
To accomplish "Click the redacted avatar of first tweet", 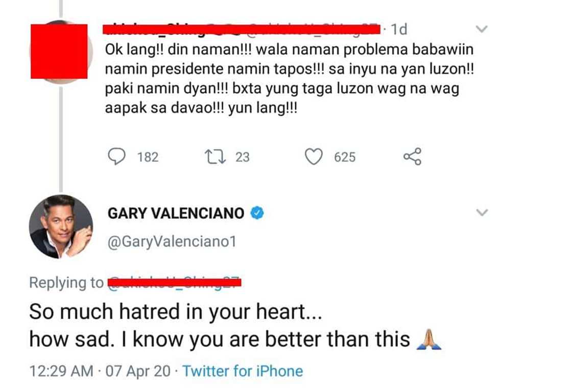I will [59, 51].
